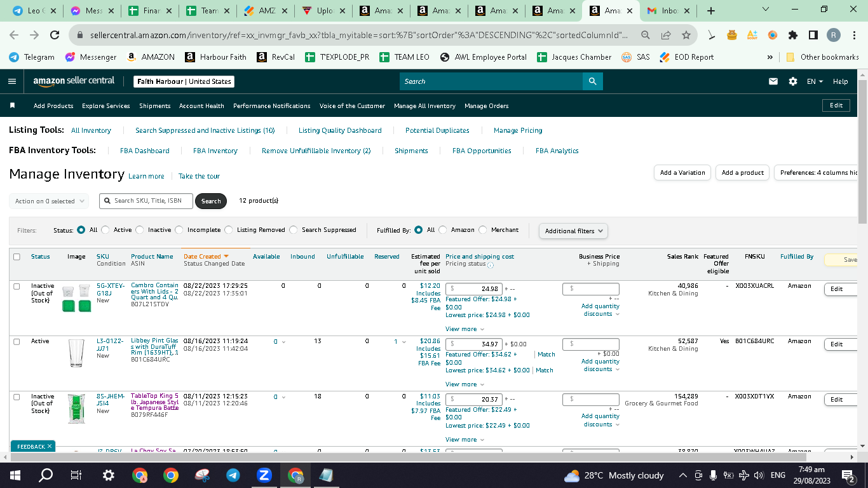This screenshot has height=488, width=868.
Task: Open the Chrome tab search dropdown arrow
Action: click(765, 10)
